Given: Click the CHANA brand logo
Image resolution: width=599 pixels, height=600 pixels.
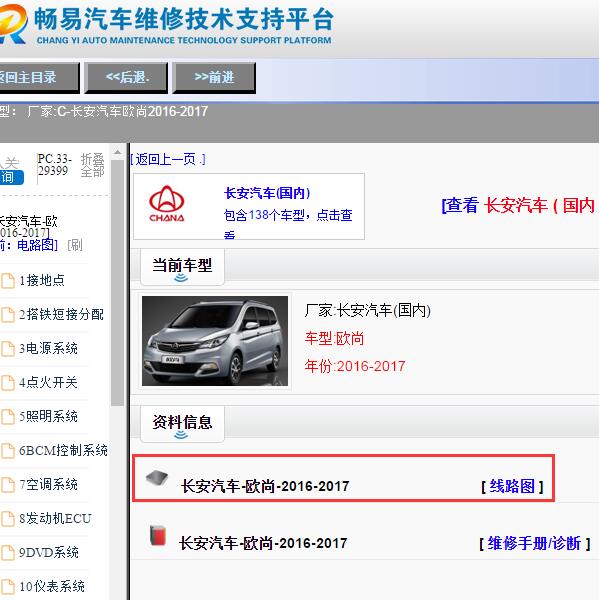Looking at the screenshot, I should tap(166, 204).
